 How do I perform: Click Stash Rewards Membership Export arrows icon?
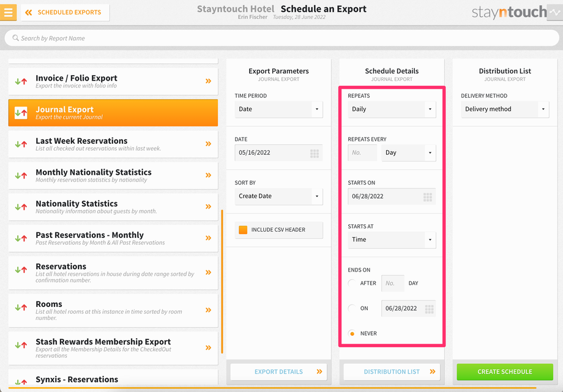21,345
